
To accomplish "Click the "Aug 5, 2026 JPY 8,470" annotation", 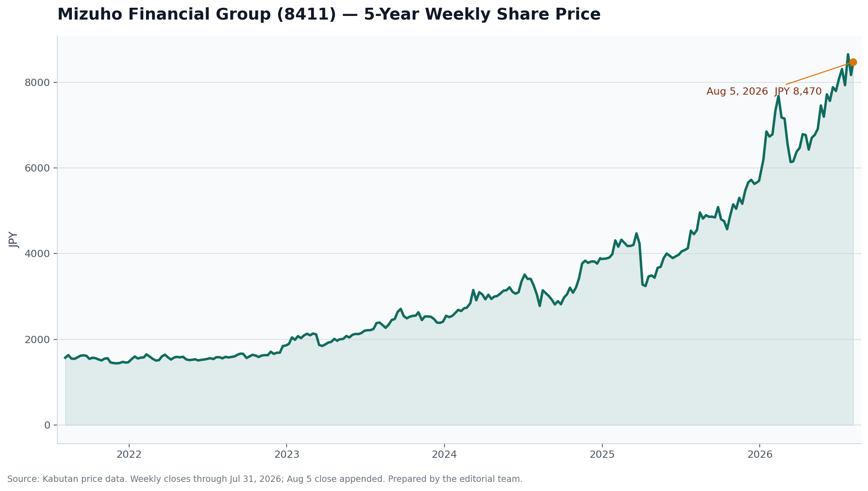I will coord(764,91).
